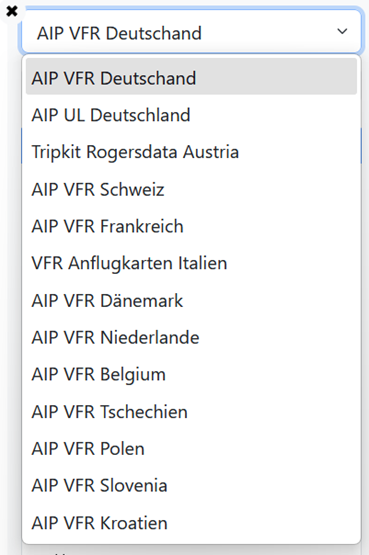Select AIP VFR Frankreich option
The width and height of the screenshot is (369, 555).
[191, 226]
